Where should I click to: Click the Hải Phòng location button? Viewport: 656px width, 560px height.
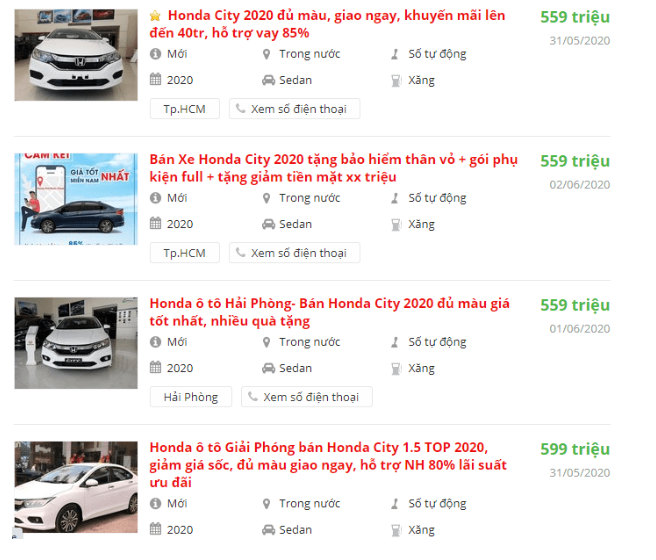(x=191, y=397)
